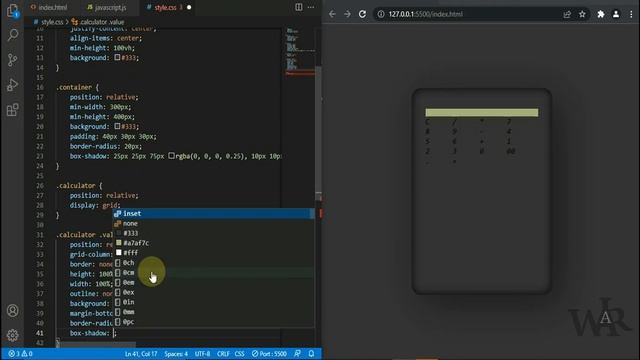This screenshot has height=360, width=640.
Task: Open editor More Actions ellipsis
Action: pyautogui.click(x=311, y=7)
